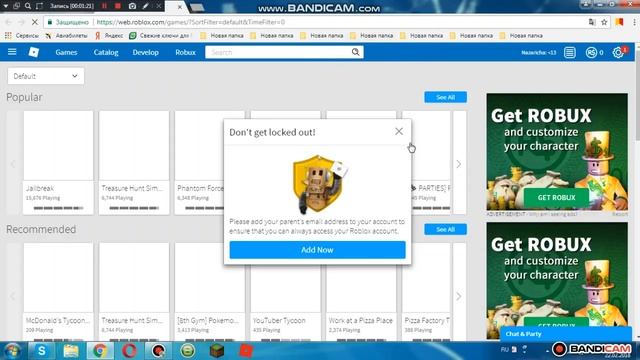
Task: Open the Robux tab in Roblox navbar
Action: (x=185, y=52)
